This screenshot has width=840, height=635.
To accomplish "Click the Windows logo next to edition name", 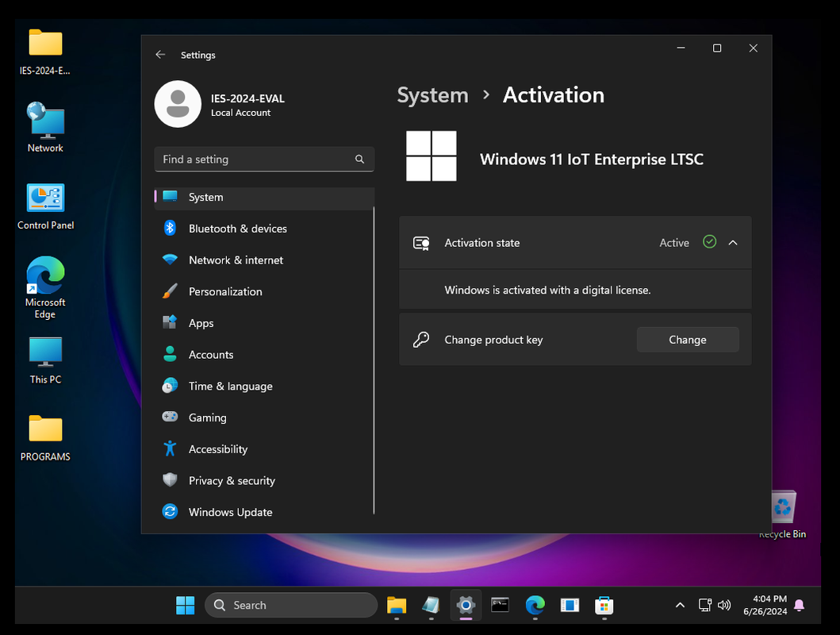I will 432,156.
